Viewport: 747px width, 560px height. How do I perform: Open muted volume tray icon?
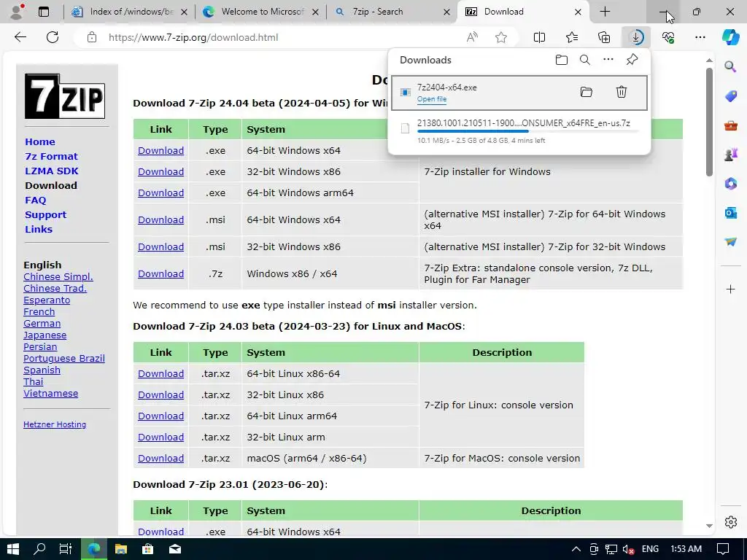pyautogui.click(x=628, y=550)
